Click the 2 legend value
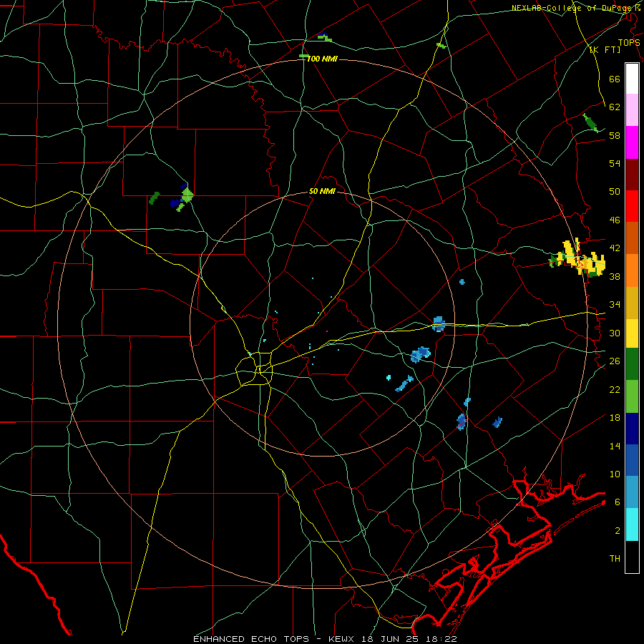The height and width of the screenshot is (644, 644). pos(617,531)
